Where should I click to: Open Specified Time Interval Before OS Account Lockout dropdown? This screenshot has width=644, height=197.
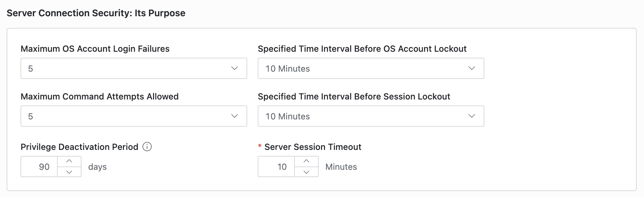point(371,68)
